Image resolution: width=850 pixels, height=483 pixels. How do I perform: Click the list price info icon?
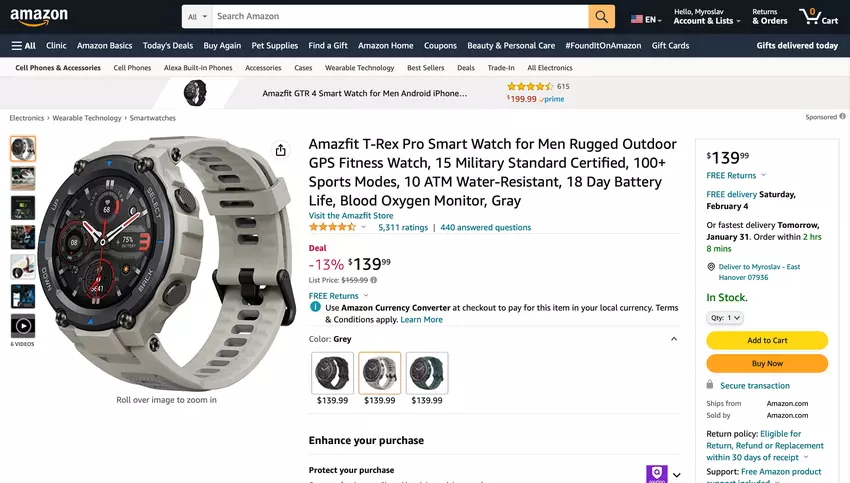[374, 280]
